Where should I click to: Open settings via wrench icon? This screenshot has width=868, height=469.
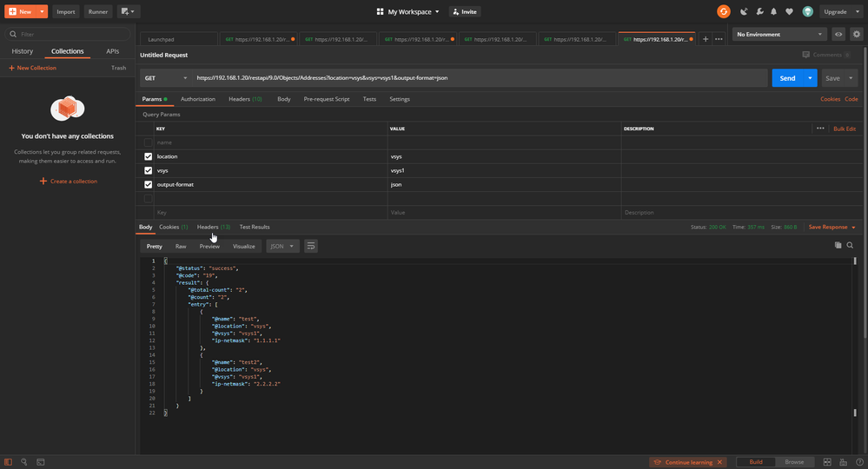[759, 12]
